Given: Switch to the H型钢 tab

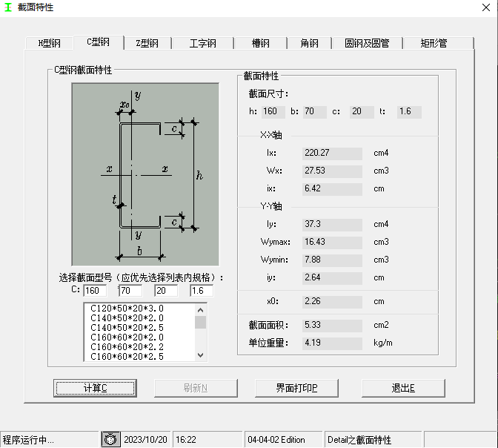Looking at the screenshot, I should tap(49, 43).
